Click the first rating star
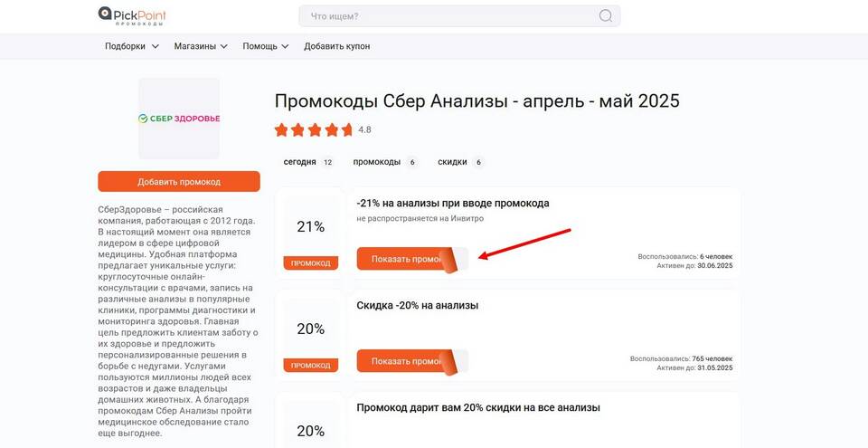Screen dimensions: 868x448 tap(281, 130)
